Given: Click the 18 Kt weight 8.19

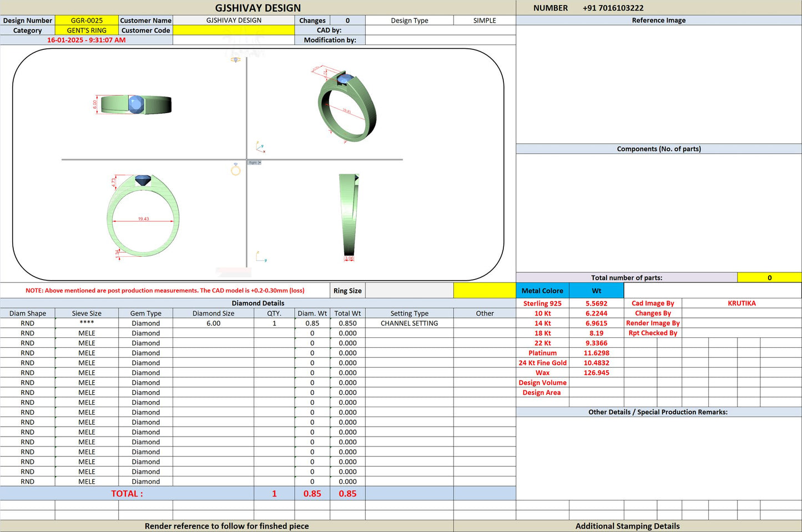Looking at the screenshot, I should click(x=597, y=333).
